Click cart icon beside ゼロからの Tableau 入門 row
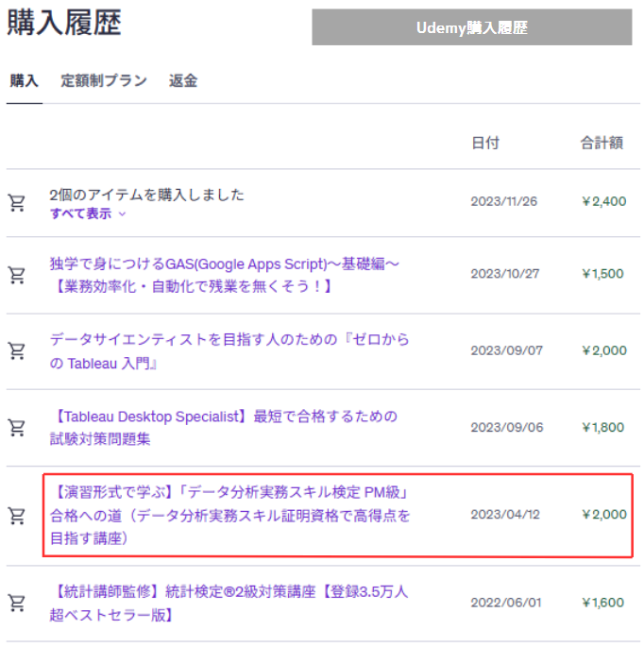The height and width of the screenshot is (647, 644). [x=17, y=351]
